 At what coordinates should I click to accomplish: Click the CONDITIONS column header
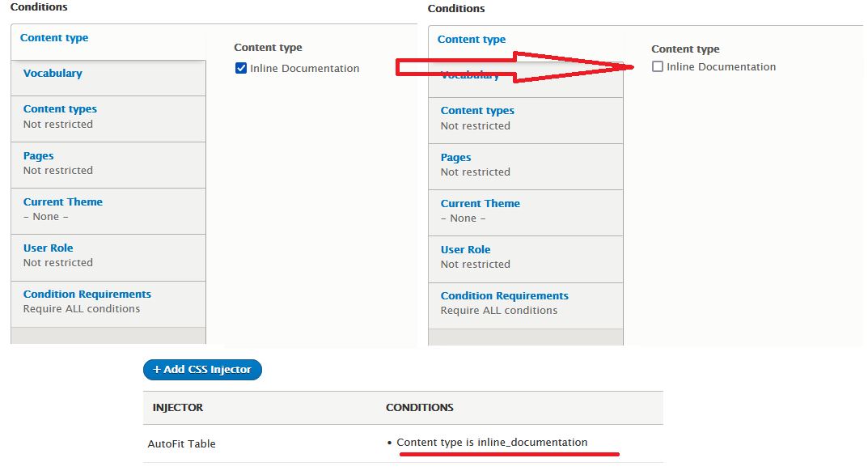pos(420,408)
